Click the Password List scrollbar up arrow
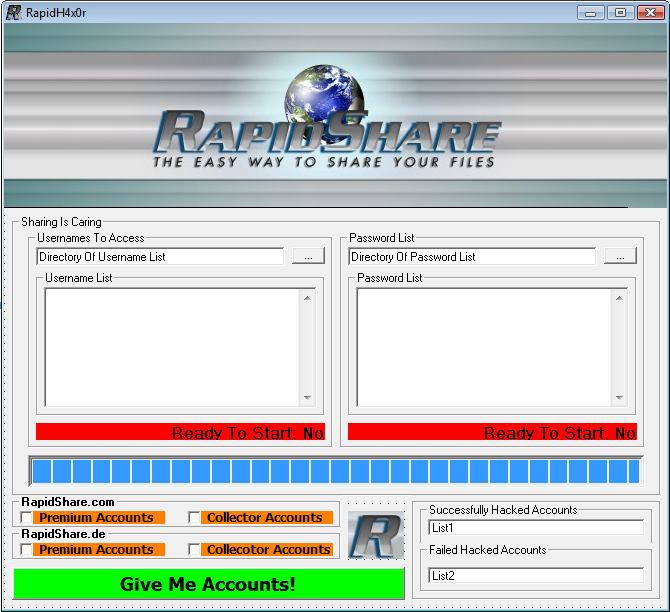This screenshot has height=612, width=670. 619,298
